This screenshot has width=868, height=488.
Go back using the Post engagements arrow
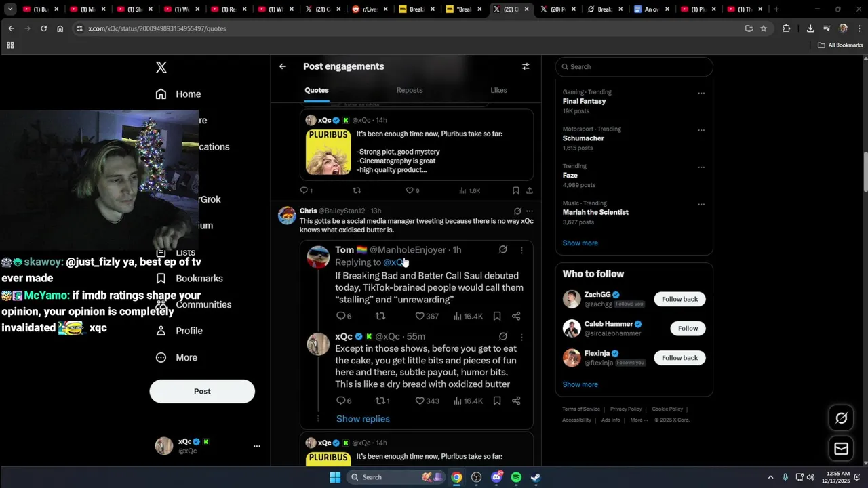tap(283, 66)
